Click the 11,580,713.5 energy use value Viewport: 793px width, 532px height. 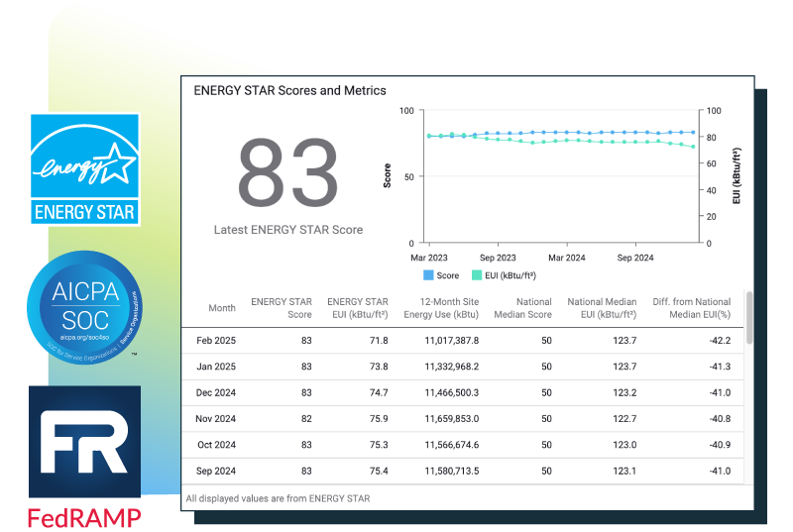pyautogui.click(x=452, y=472)
